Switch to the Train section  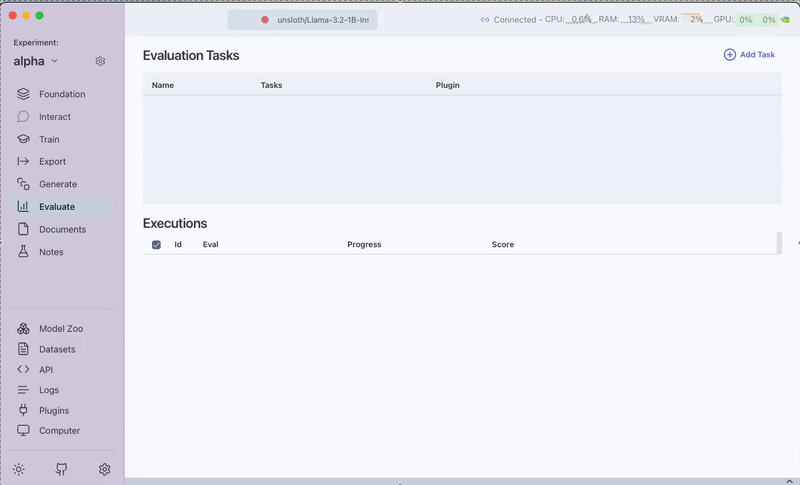coord(49,140)
